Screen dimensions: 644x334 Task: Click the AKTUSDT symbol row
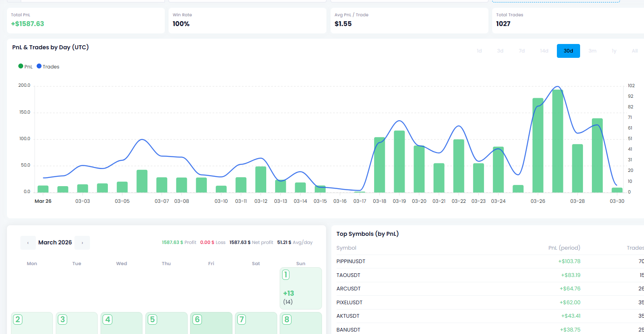[490, 316]
